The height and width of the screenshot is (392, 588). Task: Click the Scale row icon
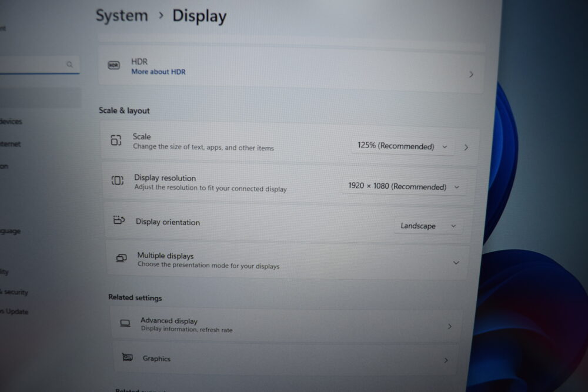pyautogui.click(x=116, y=140)
